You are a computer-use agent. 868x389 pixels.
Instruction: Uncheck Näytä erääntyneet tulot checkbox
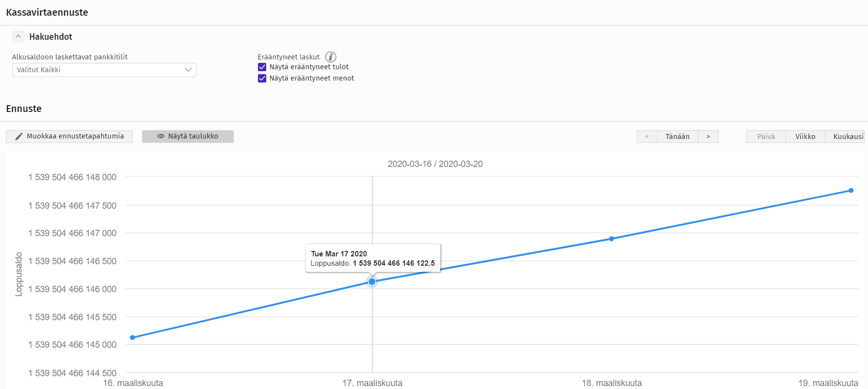(262, 67)
